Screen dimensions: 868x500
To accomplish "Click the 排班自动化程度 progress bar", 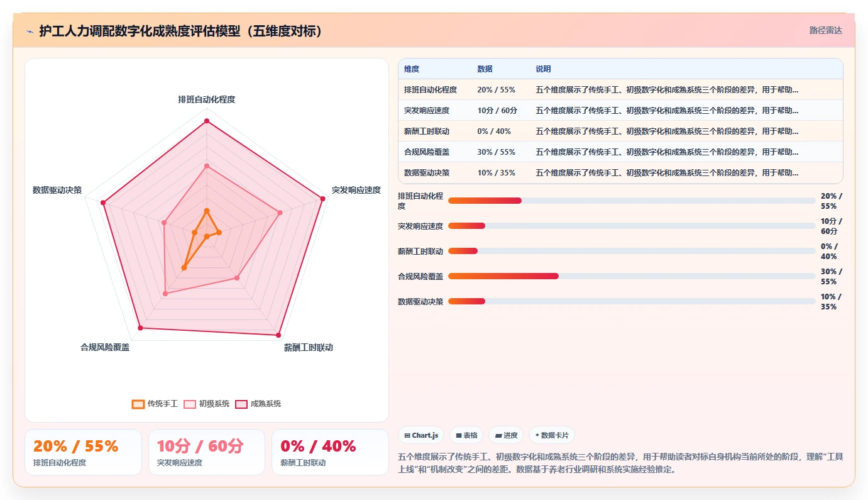I will pyautogui.click(x=632, y=201).
